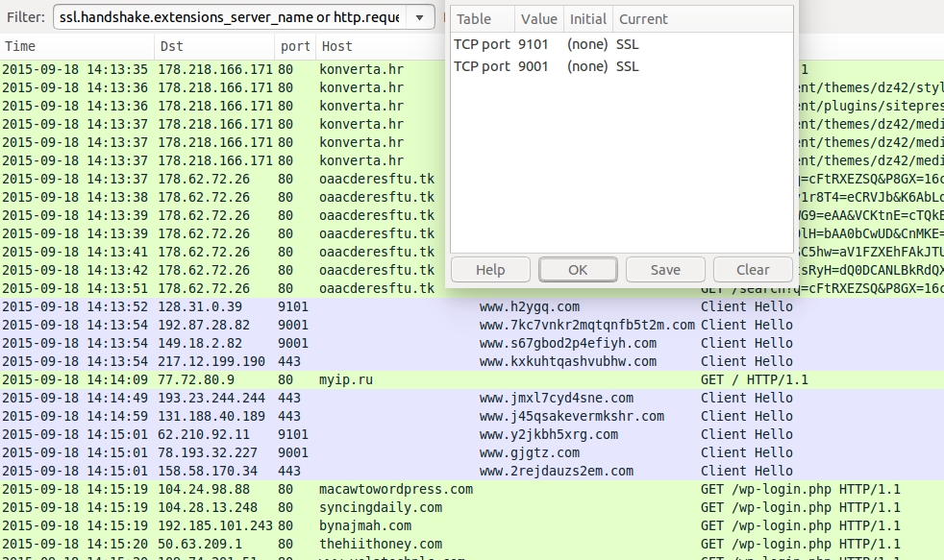
Task: Clear the decode-as entries
Action: (x=753, y=270)
